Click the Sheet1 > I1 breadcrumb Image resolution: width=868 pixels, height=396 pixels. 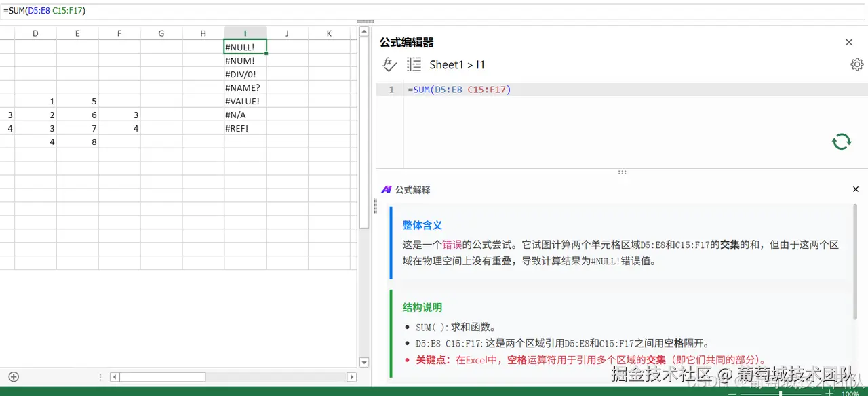click(x=457, y=64)
